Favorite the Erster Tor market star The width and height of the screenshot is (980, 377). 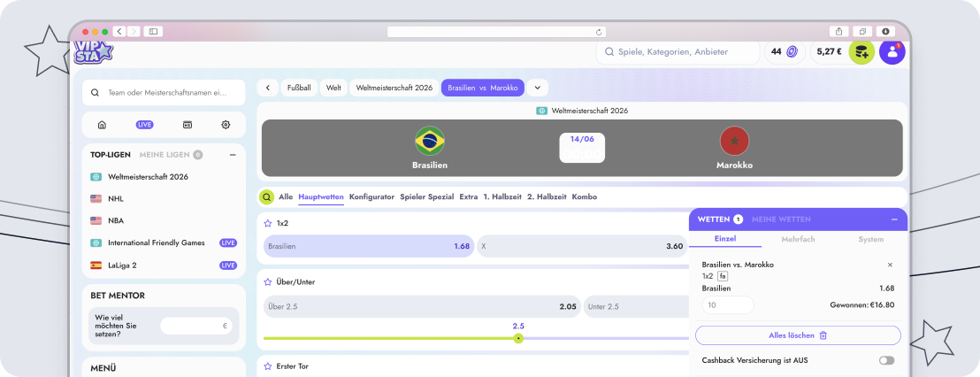[x=267, y=366]
